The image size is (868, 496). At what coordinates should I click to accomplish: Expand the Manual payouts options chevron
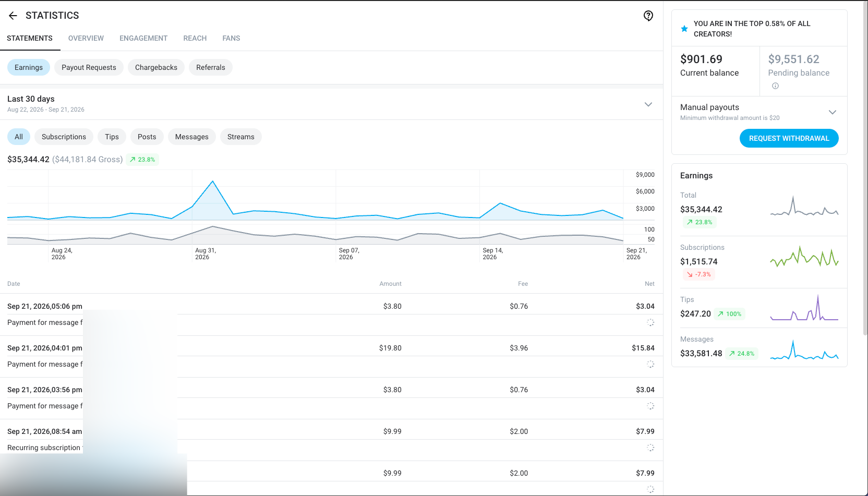[833, 112]
